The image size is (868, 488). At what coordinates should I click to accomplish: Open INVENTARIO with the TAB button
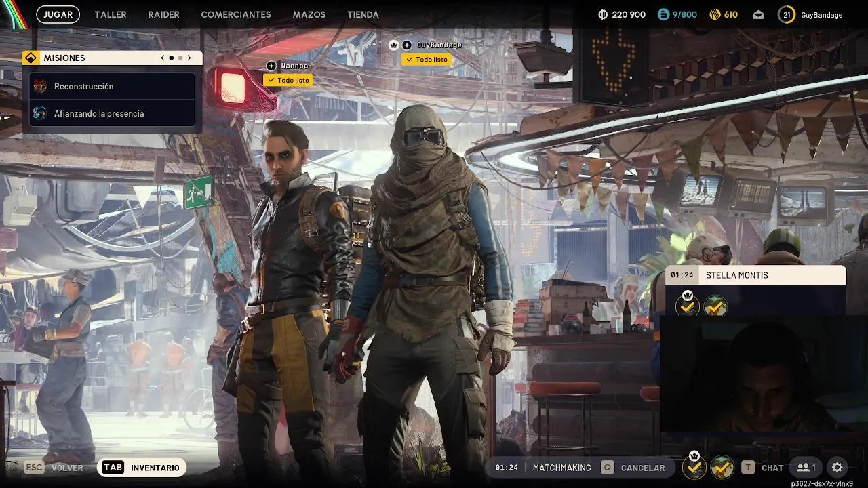point(142,468)
